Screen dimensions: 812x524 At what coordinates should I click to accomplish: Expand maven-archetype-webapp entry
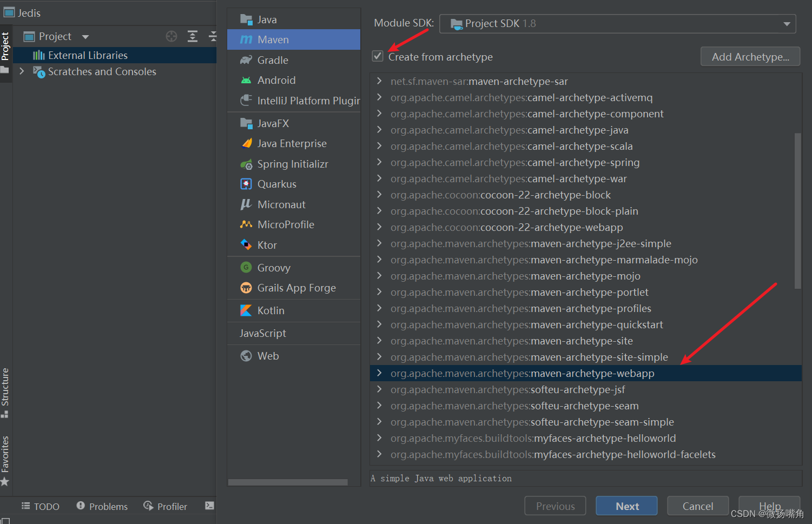coord(379,373)
